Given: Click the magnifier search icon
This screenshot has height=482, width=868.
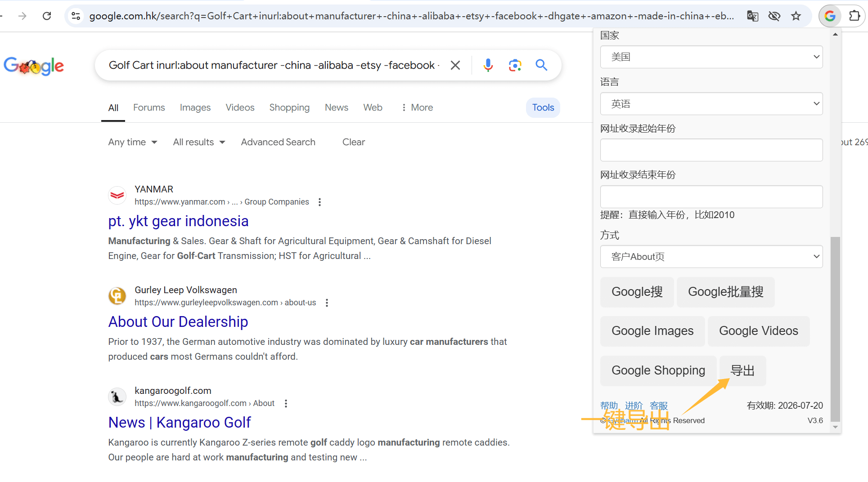Looking at the screenshot, I should 541,65.
